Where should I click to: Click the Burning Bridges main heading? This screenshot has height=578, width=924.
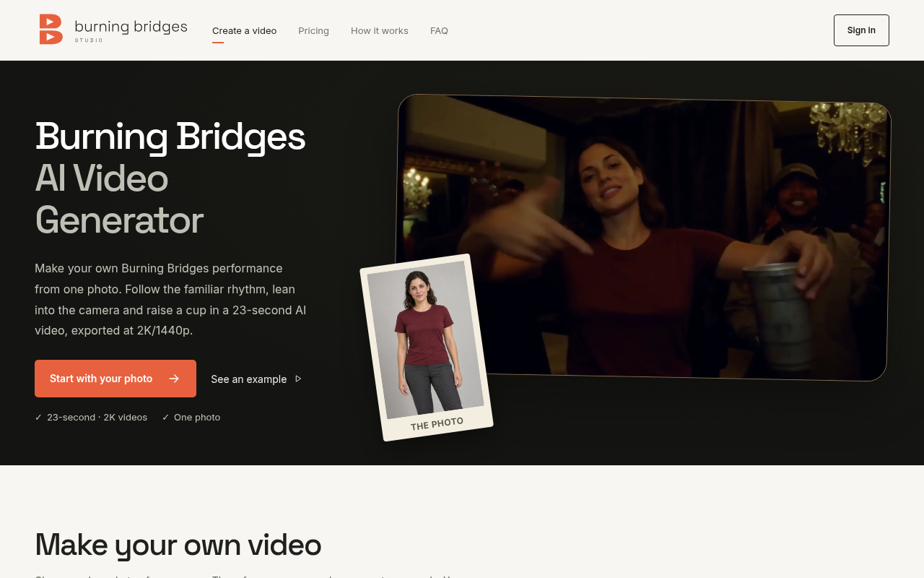point(170,136)
